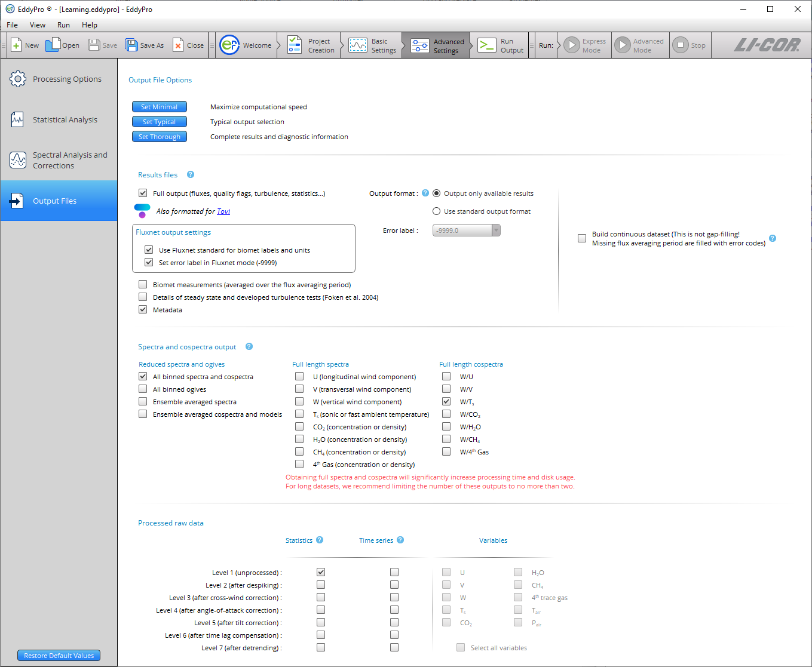Click the Restore Default Values button

(x=59, y=656)
